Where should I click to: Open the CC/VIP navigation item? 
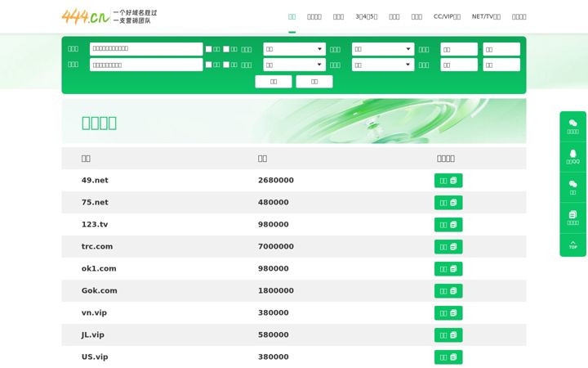[447, 16]
